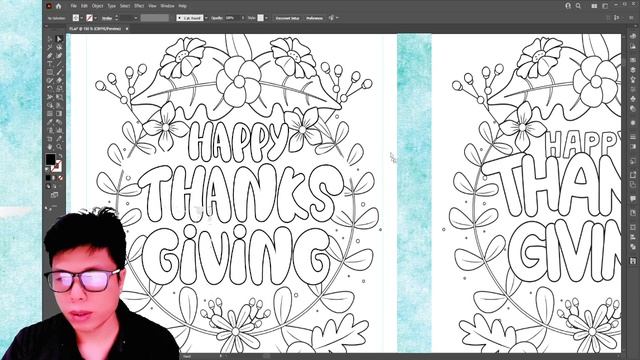Select the Artboard tool
640x360 pixels.
click(50, 139)
